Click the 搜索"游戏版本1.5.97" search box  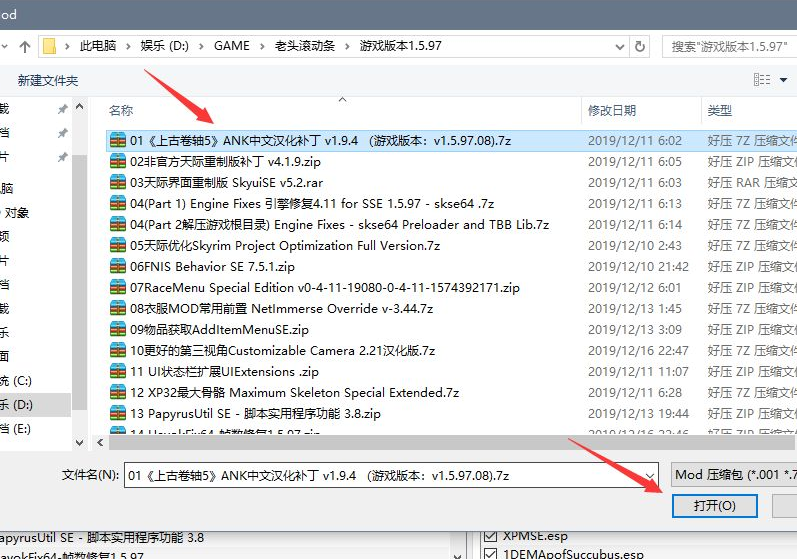730,46
